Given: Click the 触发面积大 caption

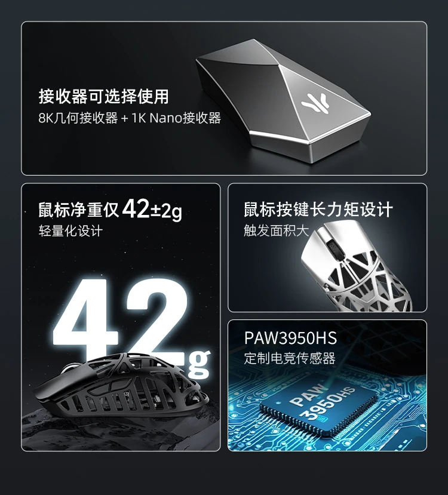Looking at the screenshot, I should tap(275, 230).
